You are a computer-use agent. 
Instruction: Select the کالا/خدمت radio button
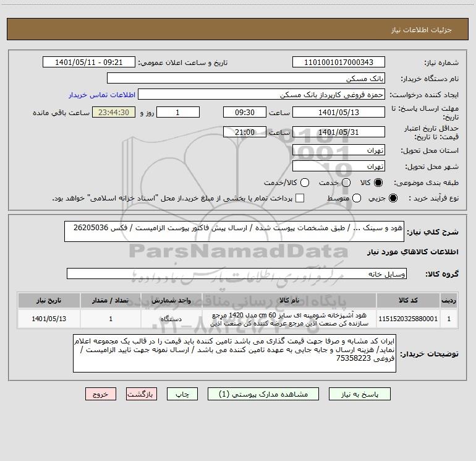click(x=305, y=183)
